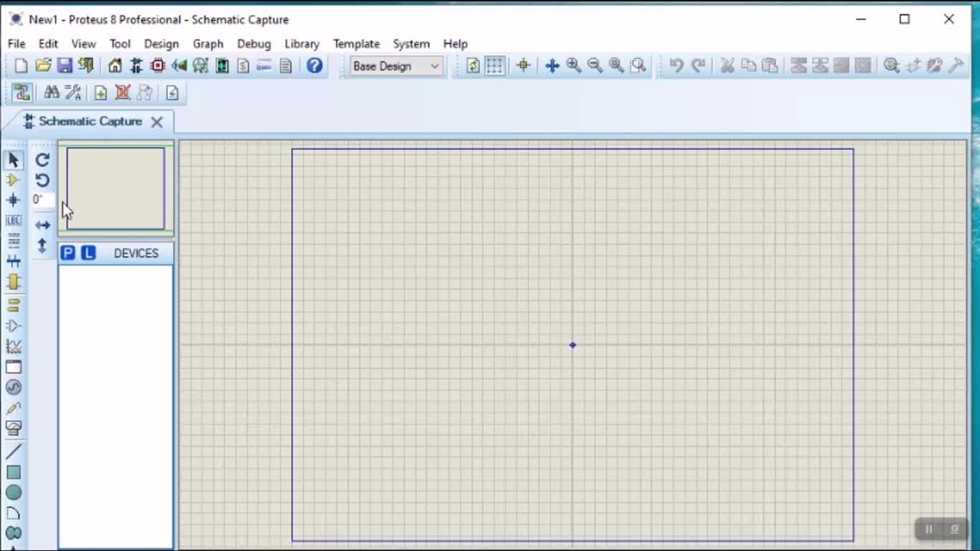This screenshot has height=551, width=980.
Task: Click the L library manage button
Action: 88,253
